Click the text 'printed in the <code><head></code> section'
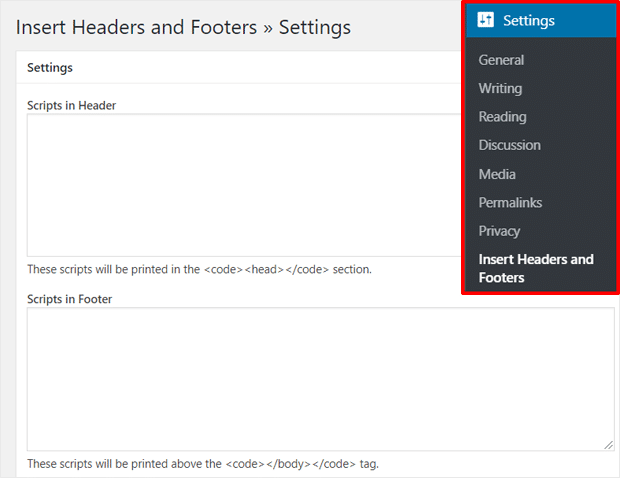 (251, 270)
